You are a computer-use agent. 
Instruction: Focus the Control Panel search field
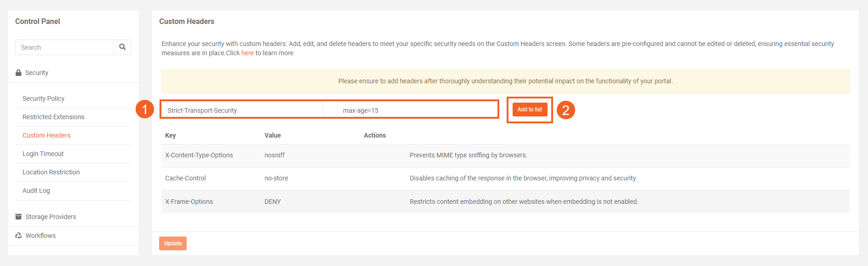pos(64,47)
